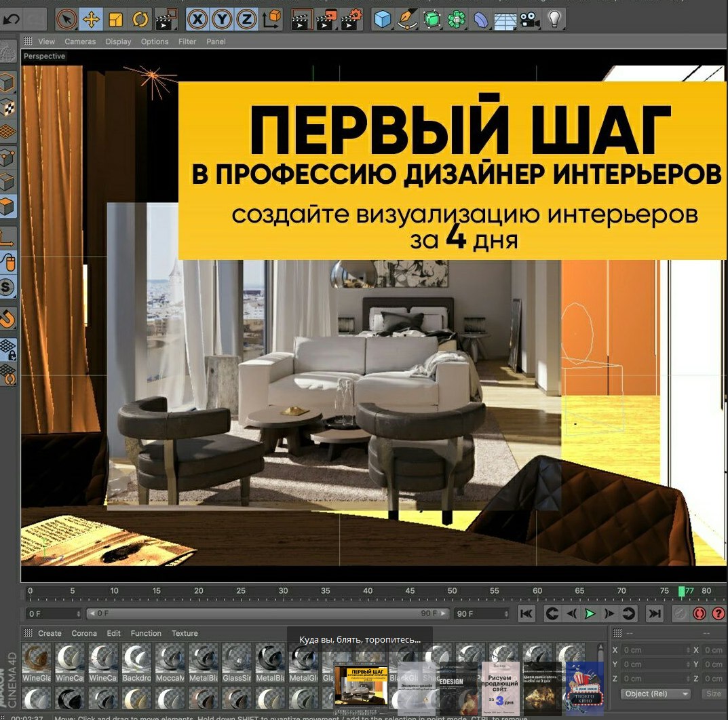The image size is (728, 720).
Task: Select the GlassSir material swatch
Action: 237,663
